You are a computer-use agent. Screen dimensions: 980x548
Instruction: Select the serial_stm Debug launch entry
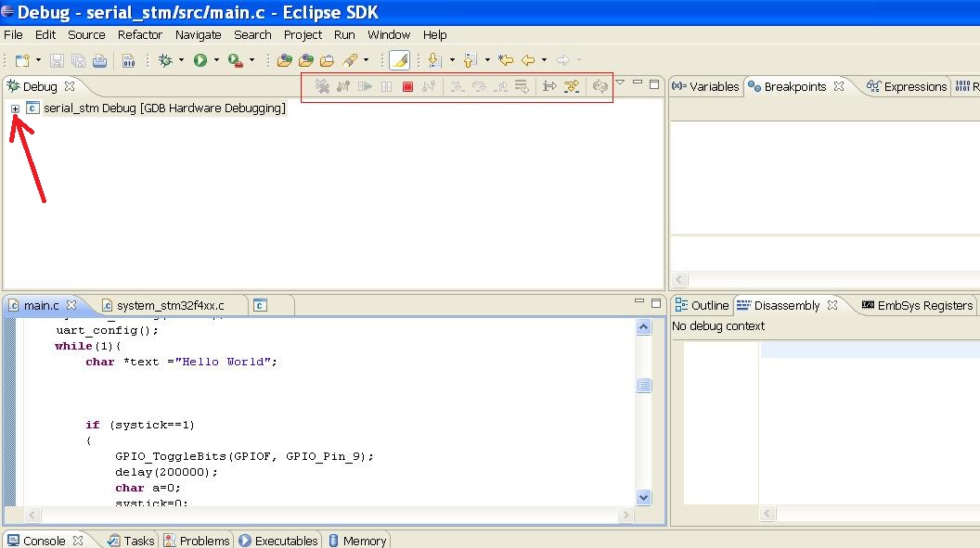pos(164,108)
